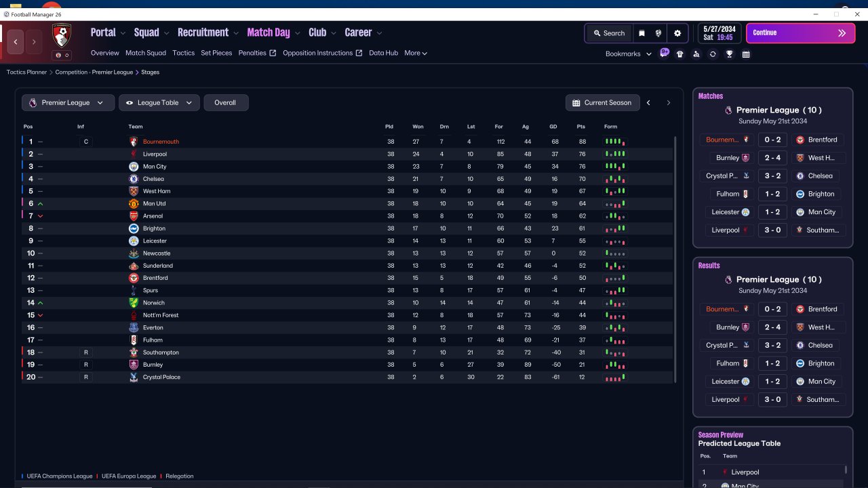Image resolution: width=868 pixels, height=488 pixels.
Task: Click the West Ham crest in league table
Action: point(134,191)
